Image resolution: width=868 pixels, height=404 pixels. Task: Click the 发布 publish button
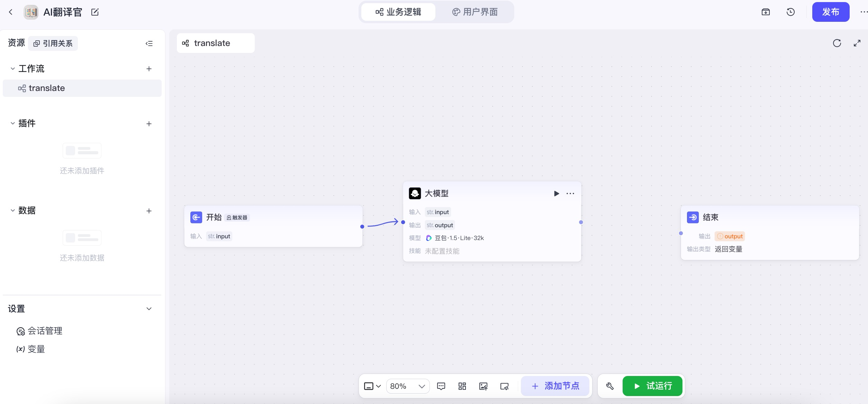click(831, 11)
